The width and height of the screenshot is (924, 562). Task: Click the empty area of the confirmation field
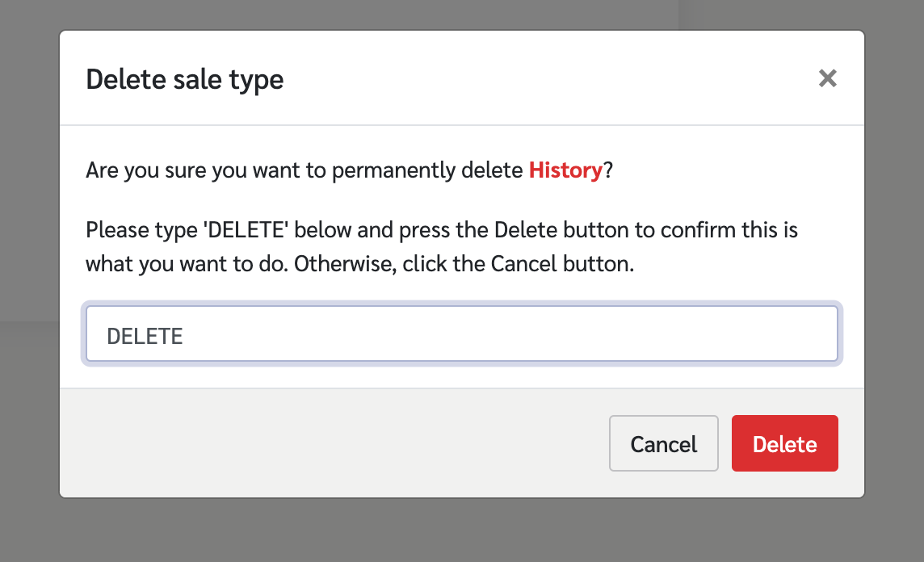tap(506, 333)
